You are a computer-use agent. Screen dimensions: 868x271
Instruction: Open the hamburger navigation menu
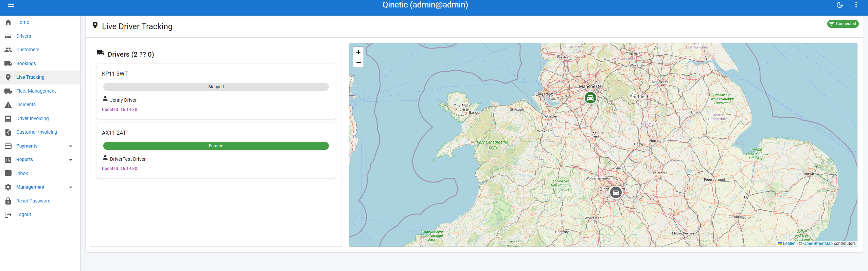coord(11,5)
